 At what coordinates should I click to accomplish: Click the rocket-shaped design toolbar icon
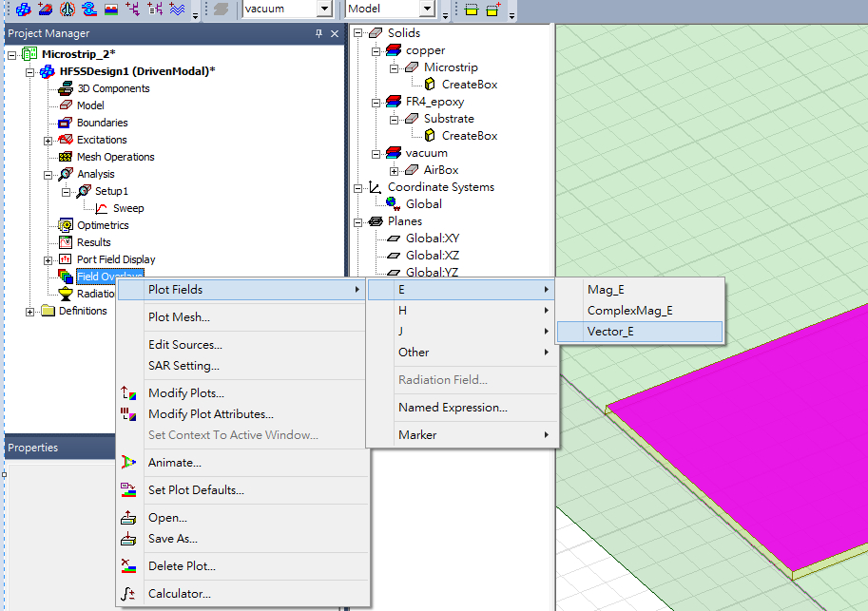coord(68,9)
